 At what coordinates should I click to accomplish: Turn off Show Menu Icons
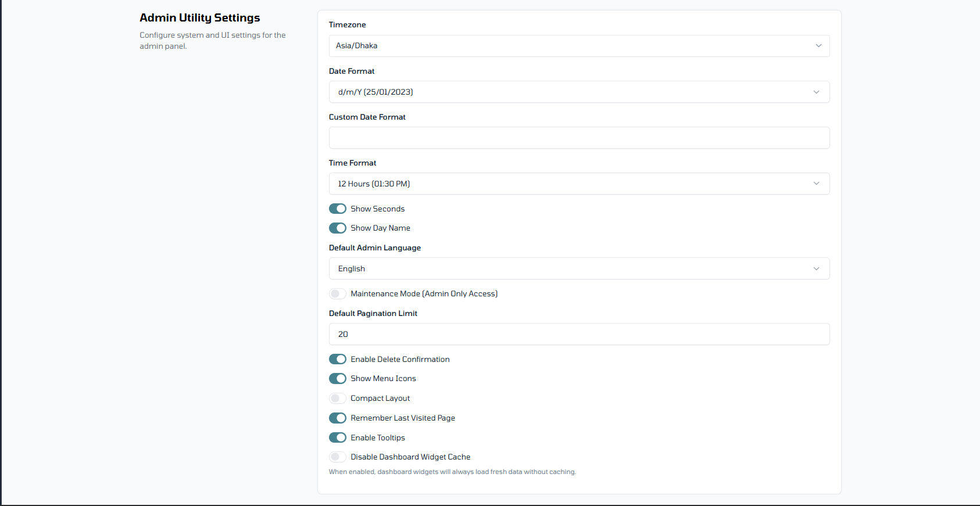pos(338,379)
